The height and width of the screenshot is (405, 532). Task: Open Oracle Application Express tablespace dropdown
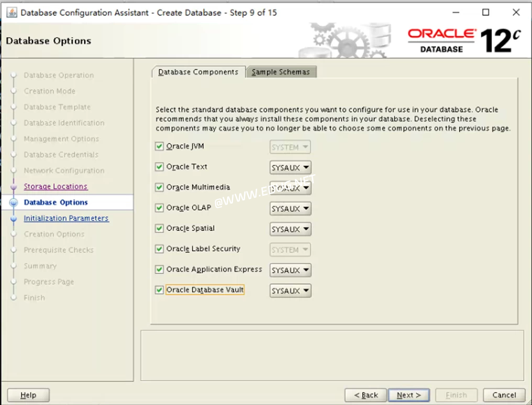click(x=290, y=270)
